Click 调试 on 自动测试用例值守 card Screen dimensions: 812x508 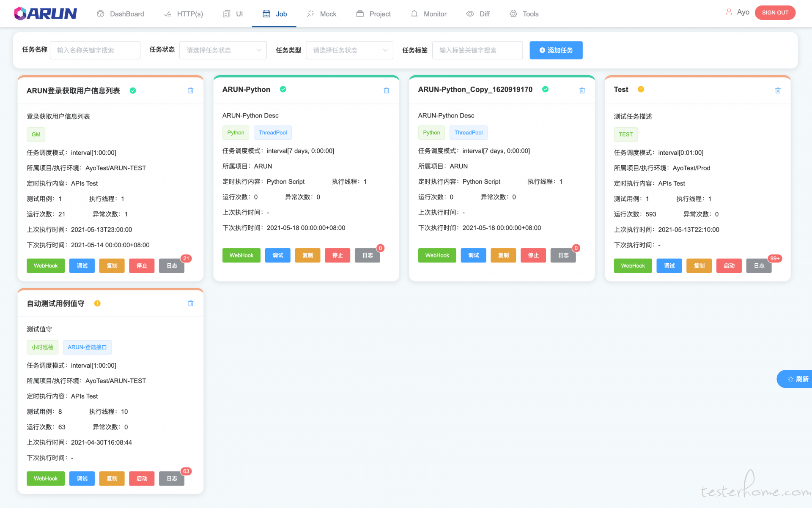(82, 478)
